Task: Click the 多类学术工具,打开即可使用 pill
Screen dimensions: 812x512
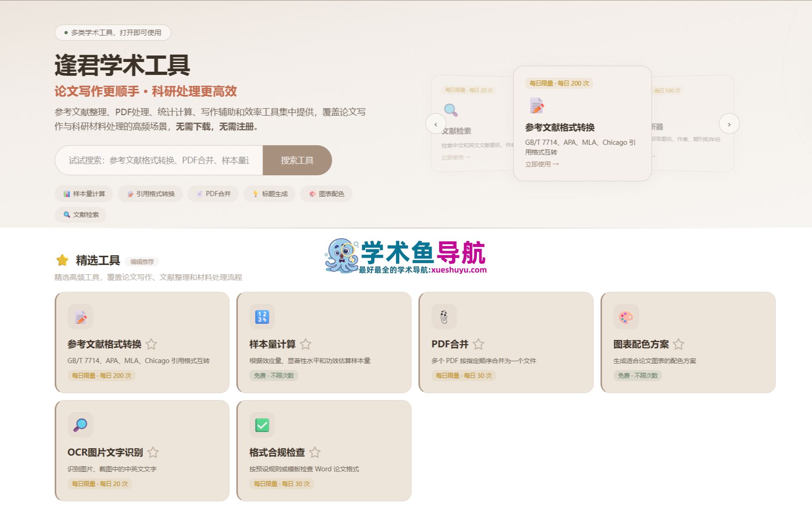Action: (x=113, y=32)
